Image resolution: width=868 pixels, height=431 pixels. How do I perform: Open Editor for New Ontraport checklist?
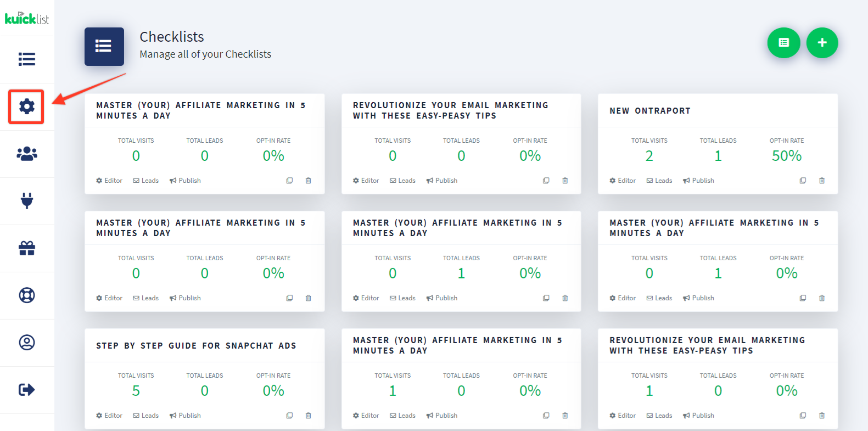pyautogui.click(x=623, y=181)
